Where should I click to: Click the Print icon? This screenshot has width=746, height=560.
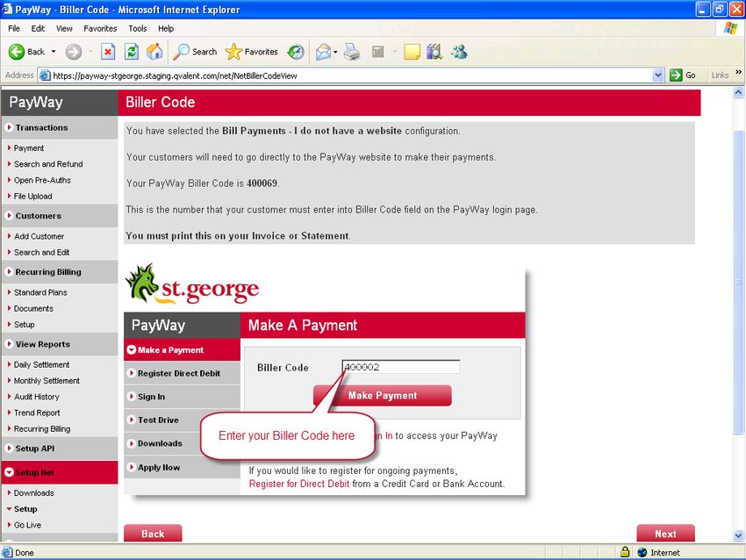point(352,52)
